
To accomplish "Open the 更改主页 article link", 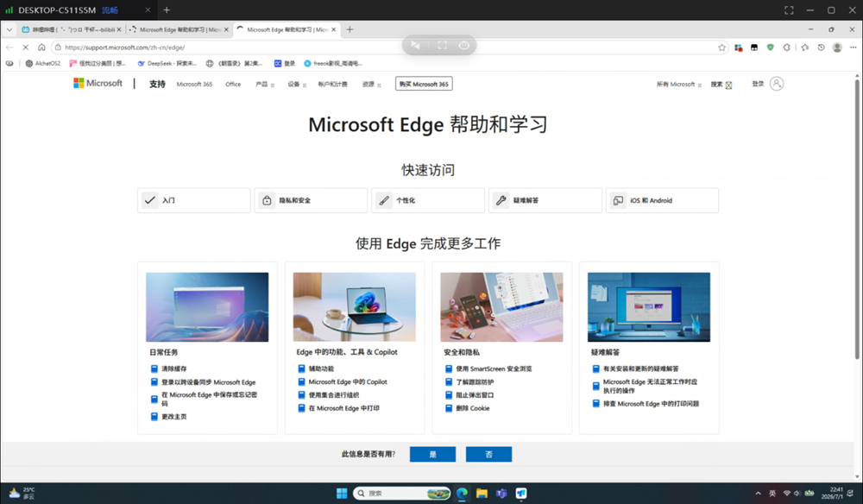I will click(x=174, y=417).
